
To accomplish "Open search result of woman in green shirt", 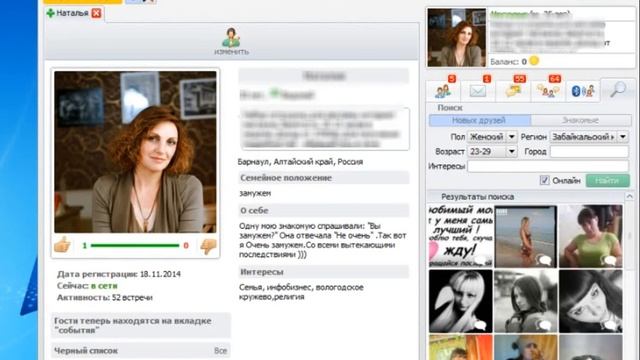I will coord(591,236).
